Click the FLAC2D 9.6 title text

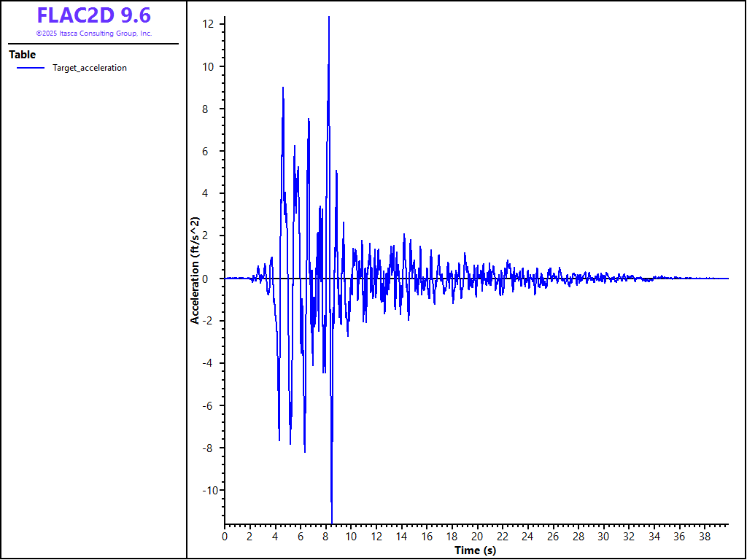93,15
